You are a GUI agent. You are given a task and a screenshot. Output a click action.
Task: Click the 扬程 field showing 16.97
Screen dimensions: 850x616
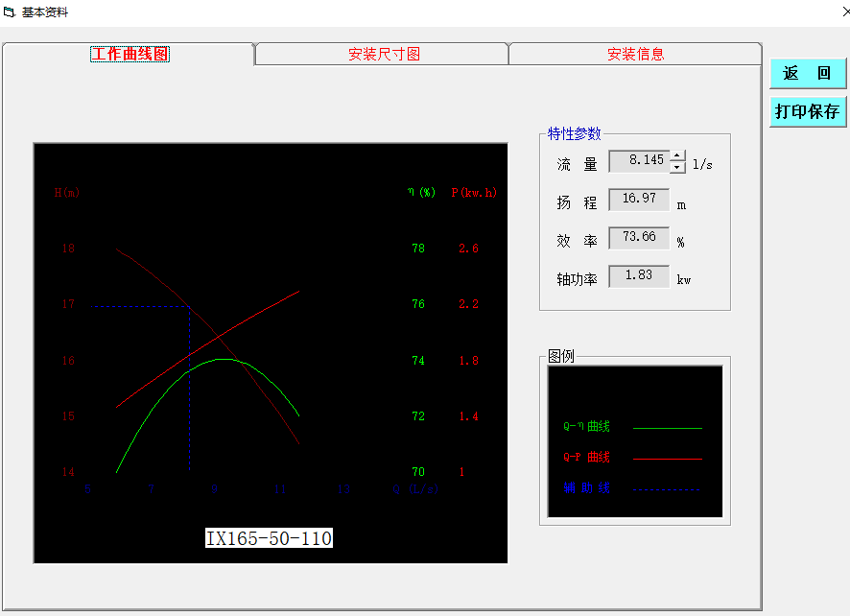639,199
